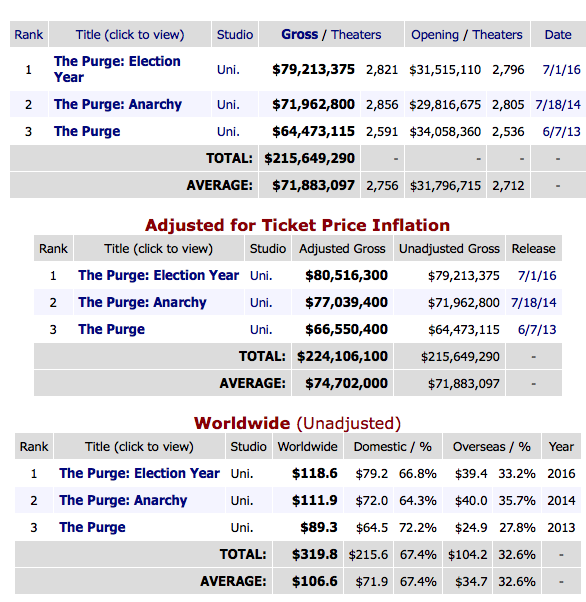This screenshot has height=602, width=586.
Task: Sort first table by Rank header
Action: 28,35
